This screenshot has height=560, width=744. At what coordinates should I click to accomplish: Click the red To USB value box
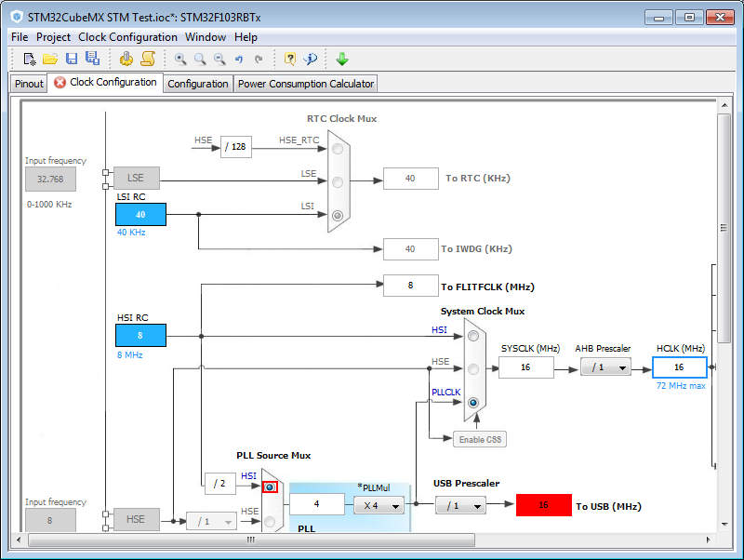tap(543, 505)
